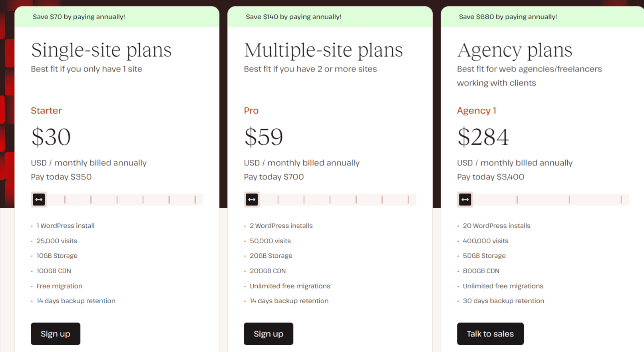Click the "Save $140 by paying annually" banner
This screenshot has width=644, height=352.
pyautogui.click(x=293, y=17)
